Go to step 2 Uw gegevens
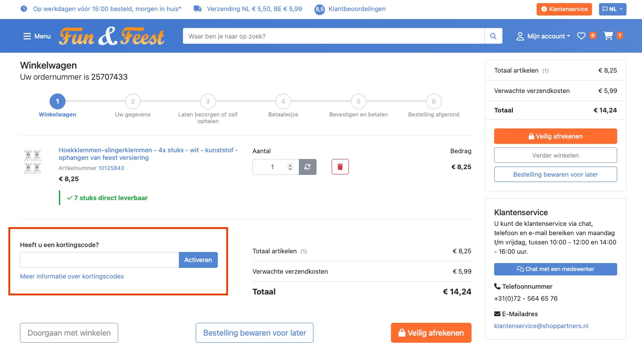The height and width of the screenshot is (364, 642). coord(132,101)
